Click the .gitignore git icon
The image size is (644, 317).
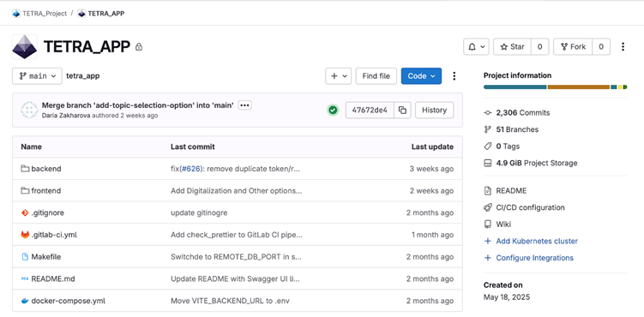pos(25,212)
